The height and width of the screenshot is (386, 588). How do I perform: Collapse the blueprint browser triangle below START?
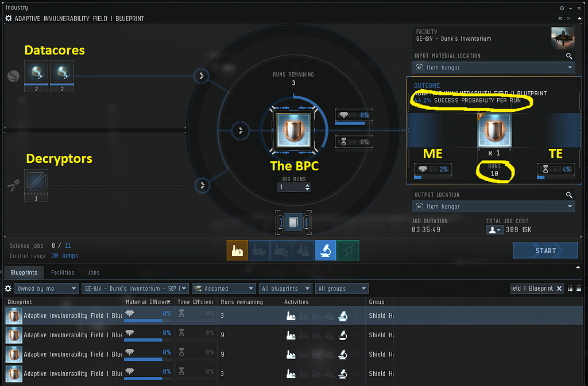[578, 267]
